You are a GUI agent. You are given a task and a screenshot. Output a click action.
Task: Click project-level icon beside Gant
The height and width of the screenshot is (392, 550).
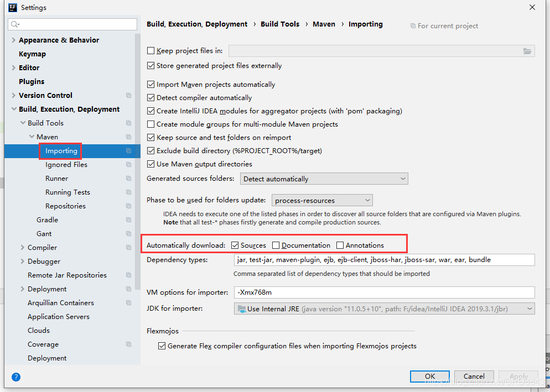pos(129,234)
